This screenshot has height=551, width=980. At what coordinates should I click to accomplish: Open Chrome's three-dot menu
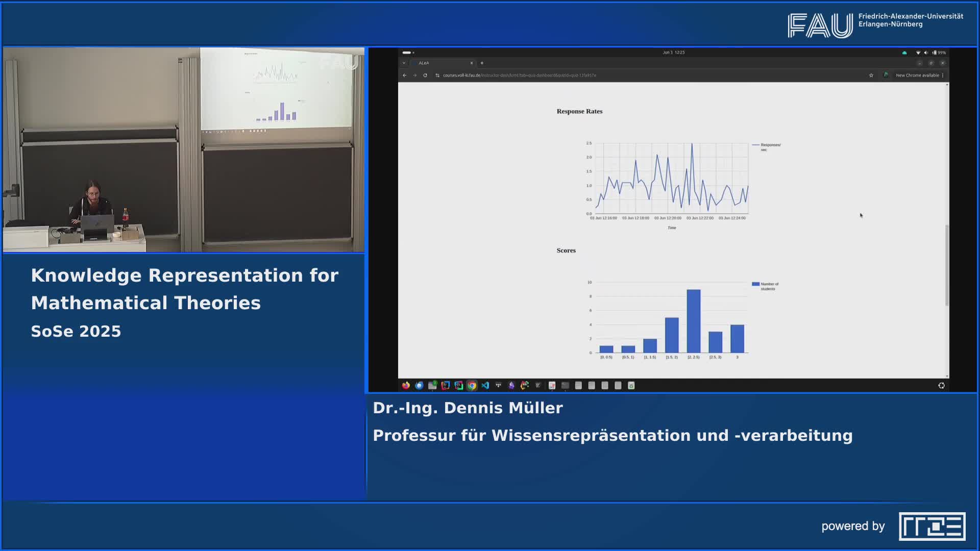click(x=943, y=76)
